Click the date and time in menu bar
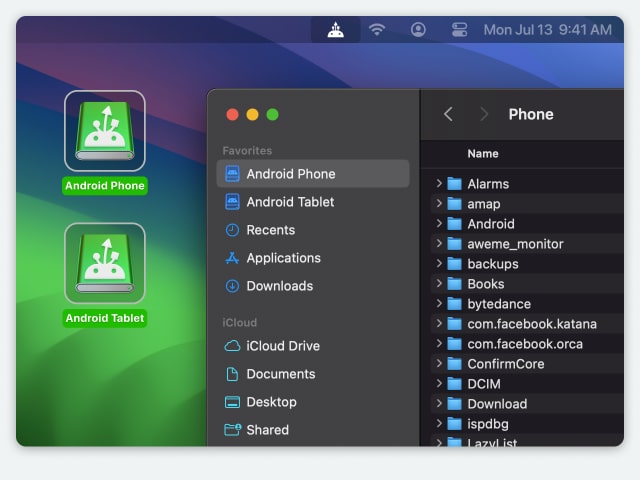 (x=547, y=30)
